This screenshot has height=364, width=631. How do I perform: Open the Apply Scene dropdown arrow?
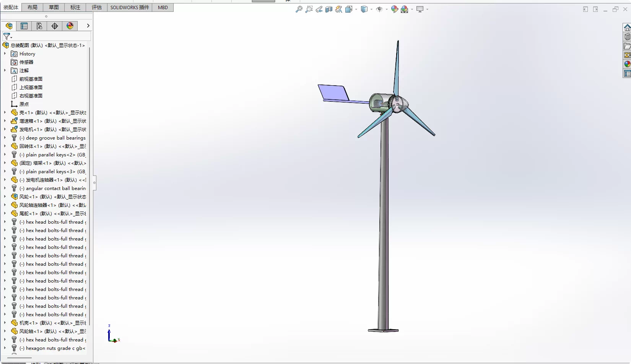[x=412, y=9]
